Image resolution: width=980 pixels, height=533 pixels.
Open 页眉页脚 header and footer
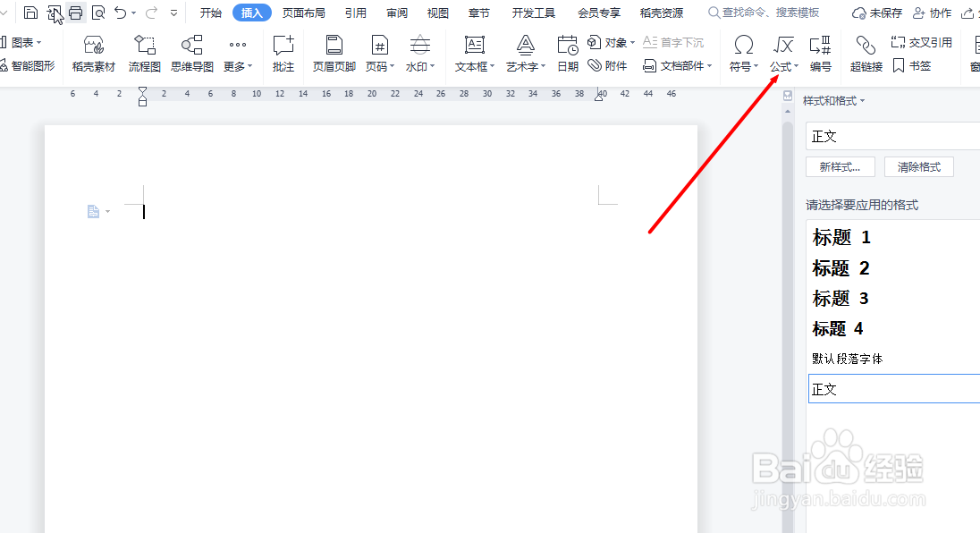[334, 54]
